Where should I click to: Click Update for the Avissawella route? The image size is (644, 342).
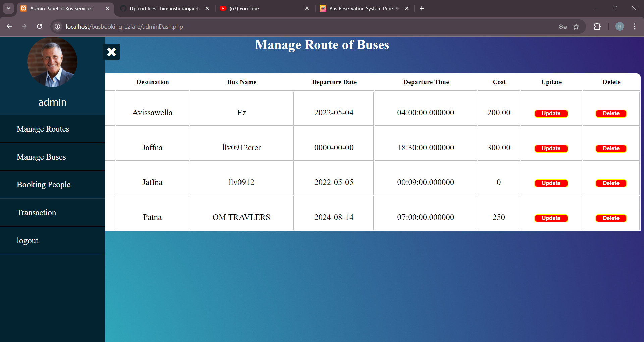coord(551,114)
